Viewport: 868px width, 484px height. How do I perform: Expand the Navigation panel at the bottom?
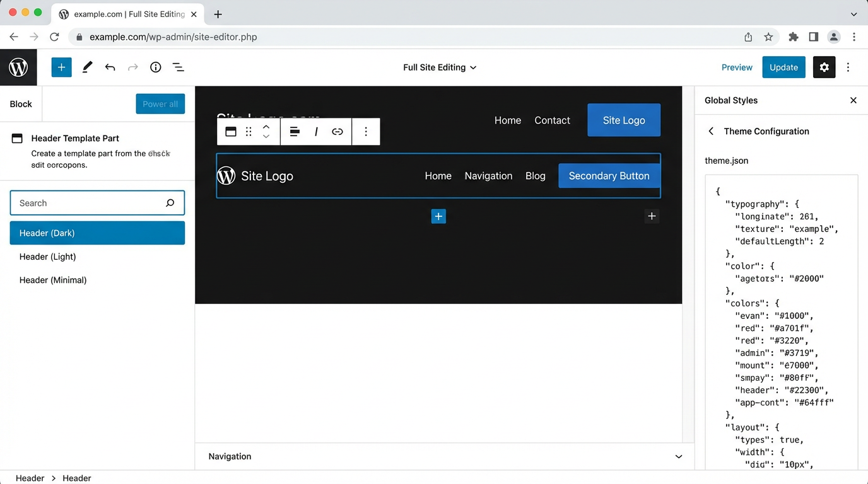[x=677, y=456]
